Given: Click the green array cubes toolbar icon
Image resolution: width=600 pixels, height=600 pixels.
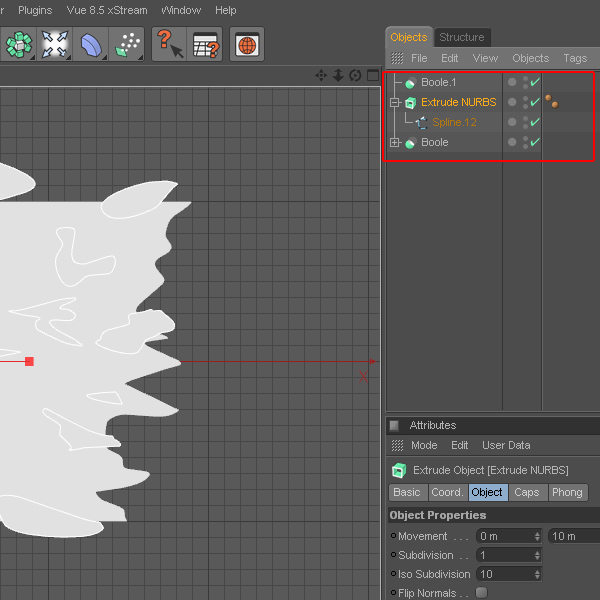Looking at the screenshot, I should click(18, 44).
